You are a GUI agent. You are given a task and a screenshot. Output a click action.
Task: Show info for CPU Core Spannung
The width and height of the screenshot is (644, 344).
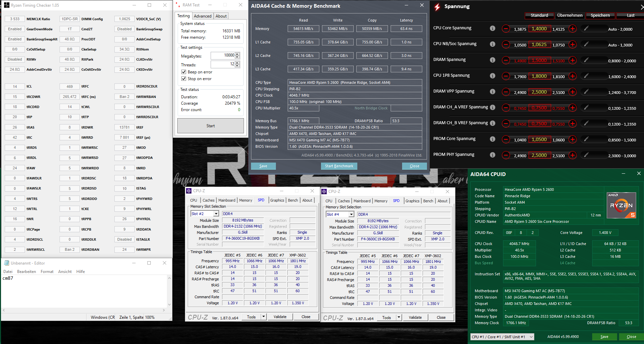click(x=493, y=28)
